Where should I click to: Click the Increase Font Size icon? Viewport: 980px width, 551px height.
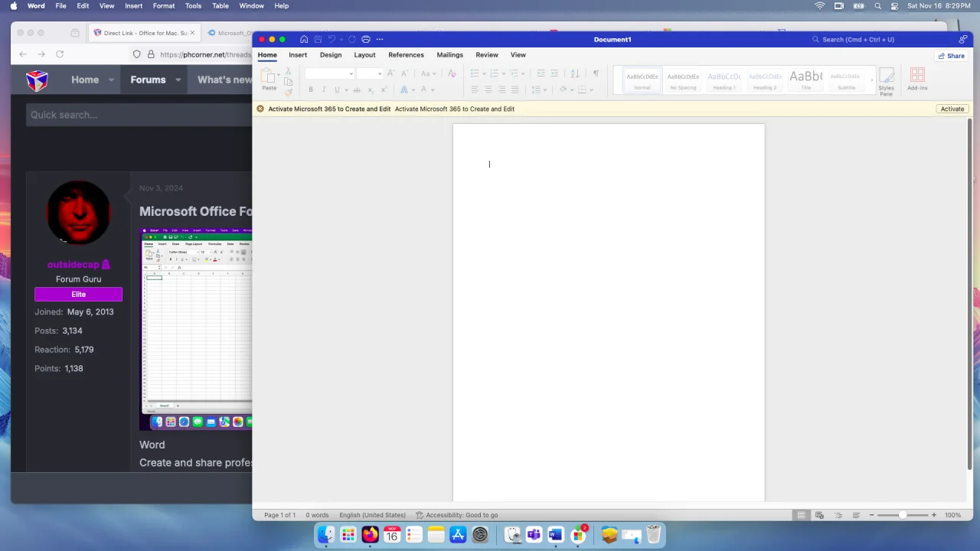390,73
